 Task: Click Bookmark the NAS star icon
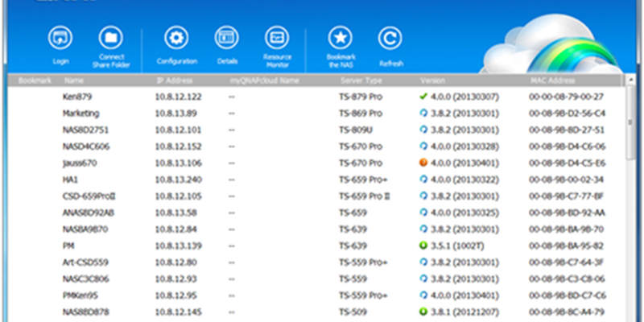(341, 38)
